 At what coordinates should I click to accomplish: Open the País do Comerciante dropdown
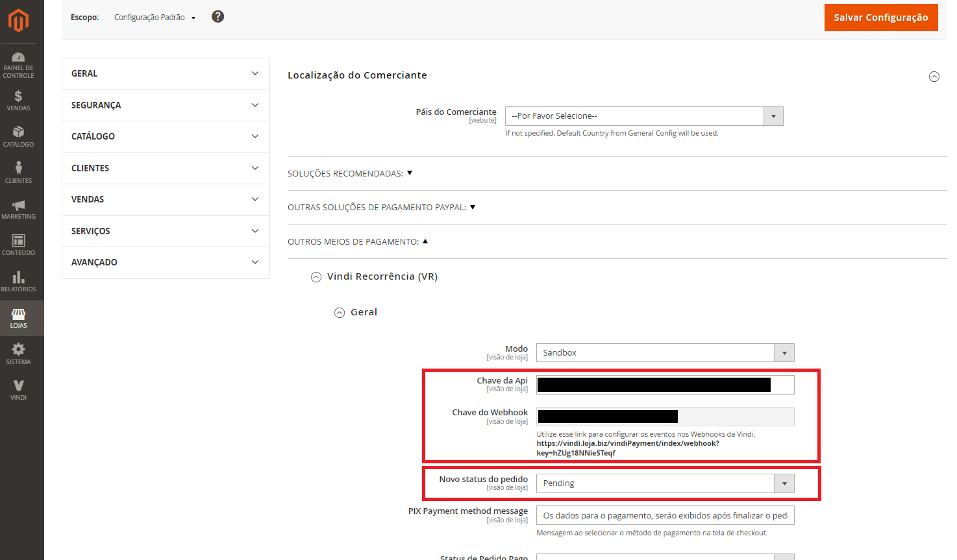tap(643, 116)
